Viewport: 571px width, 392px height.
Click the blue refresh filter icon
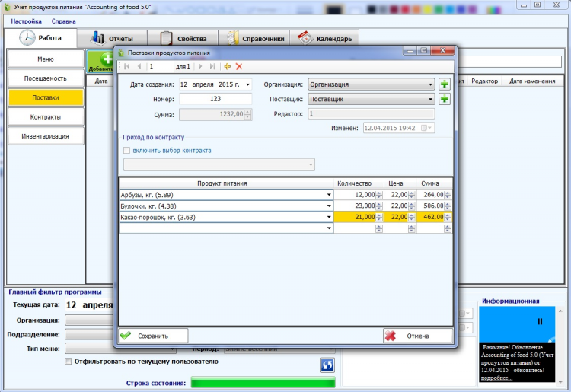click(327, 365)
